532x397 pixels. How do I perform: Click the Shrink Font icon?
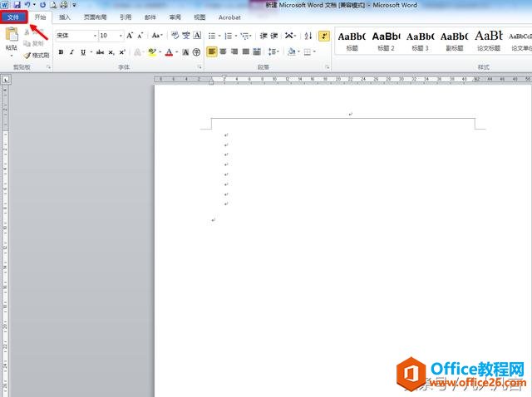140,35
